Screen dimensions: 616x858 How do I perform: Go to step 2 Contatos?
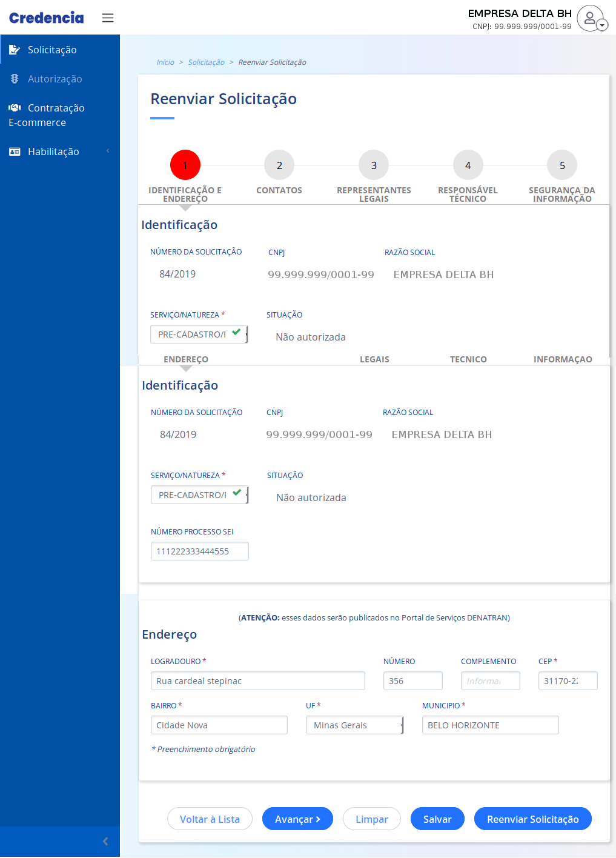pos(279,165)
